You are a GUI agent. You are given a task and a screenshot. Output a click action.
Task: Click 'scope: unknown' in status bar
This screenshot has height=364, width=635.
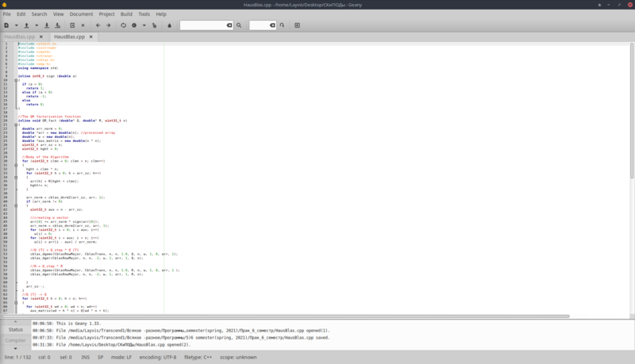(x=238, y=357)
